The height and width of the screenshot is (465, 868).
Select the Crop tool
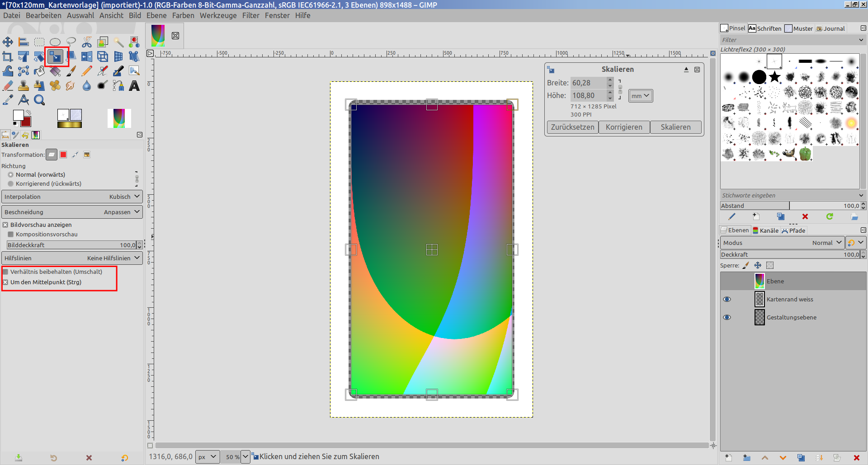8,56
